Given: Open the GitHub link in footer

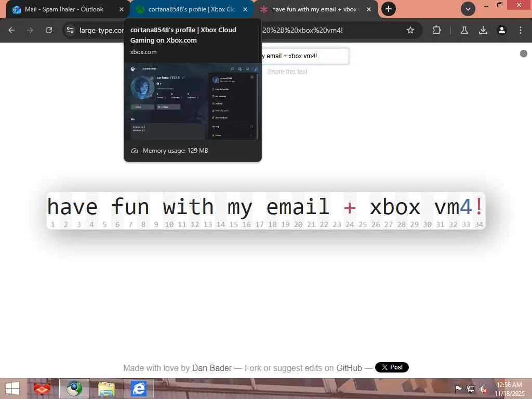Looking at the screenshot, I should [x=349, y=368].
